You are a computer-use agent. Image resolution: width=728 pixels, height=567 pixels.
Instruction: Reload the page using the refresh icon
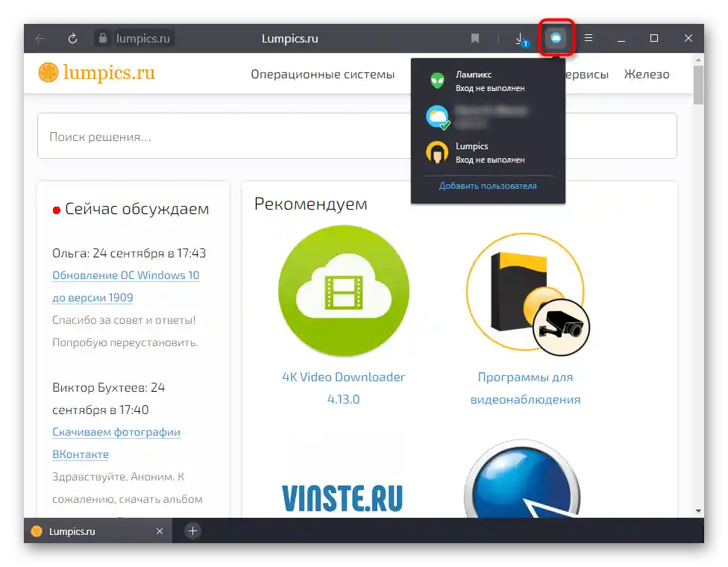pos(72,38)
